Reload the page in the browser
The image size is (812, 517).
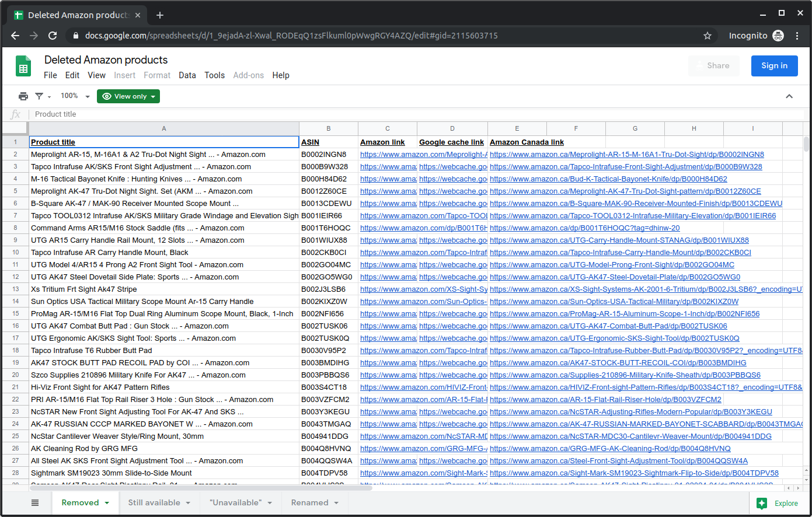click(53, 36)
